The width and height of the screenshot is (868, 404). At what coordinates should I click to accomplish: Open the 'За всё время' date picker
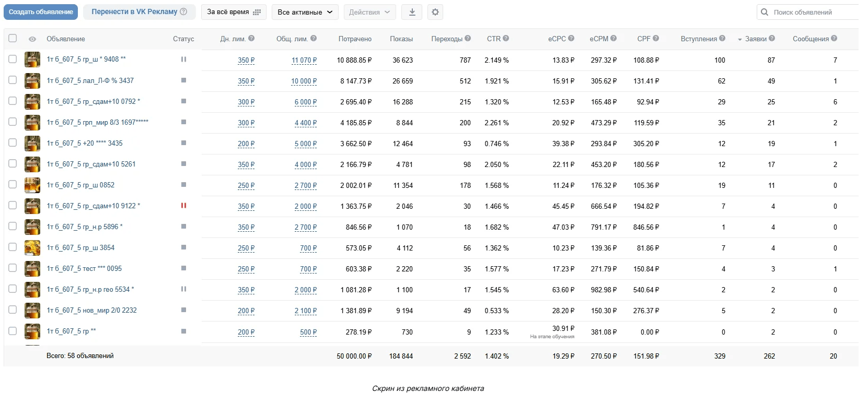(234, 12)
